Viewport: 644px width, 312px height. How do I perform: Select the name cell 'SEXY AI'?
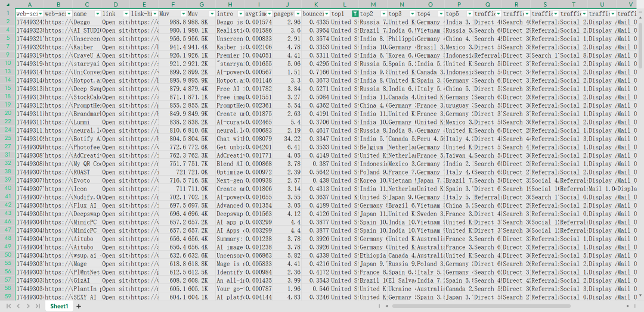pyautogui.click(x=86, y=297)
